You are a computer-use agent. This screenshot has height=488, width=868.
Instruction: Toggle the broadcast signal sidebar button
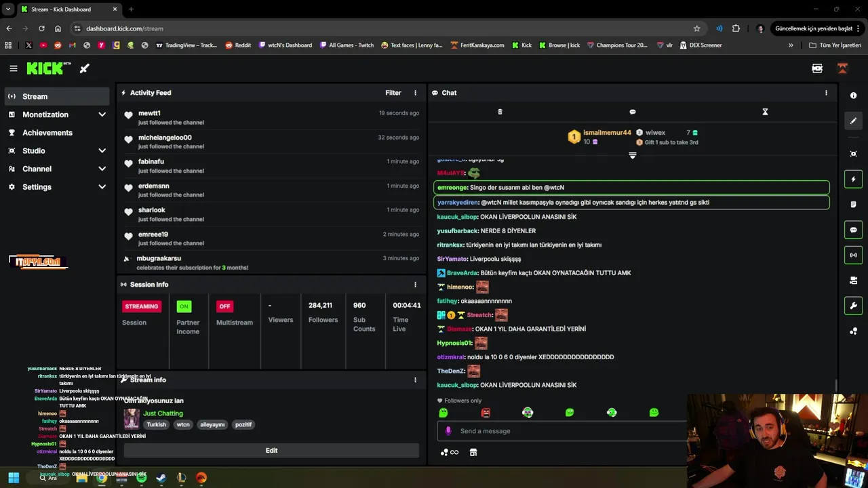point(853,256)
